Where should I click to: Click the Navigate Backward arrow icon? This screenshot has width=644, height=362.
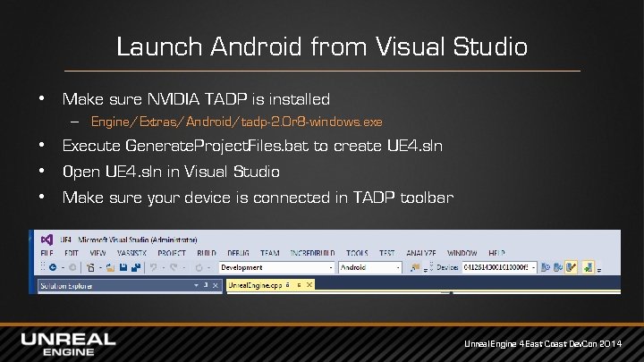pyautogui.click(x=53, y=267)
